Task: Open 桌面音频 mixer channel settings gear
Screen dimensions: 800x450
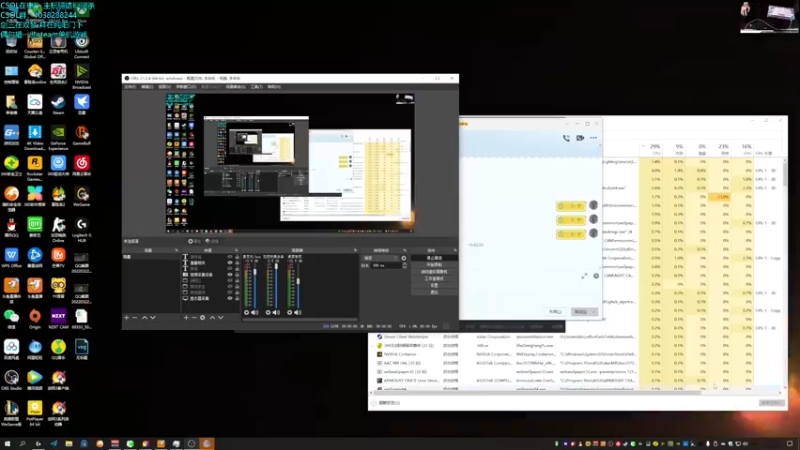Action: click(x=289, y=312)
